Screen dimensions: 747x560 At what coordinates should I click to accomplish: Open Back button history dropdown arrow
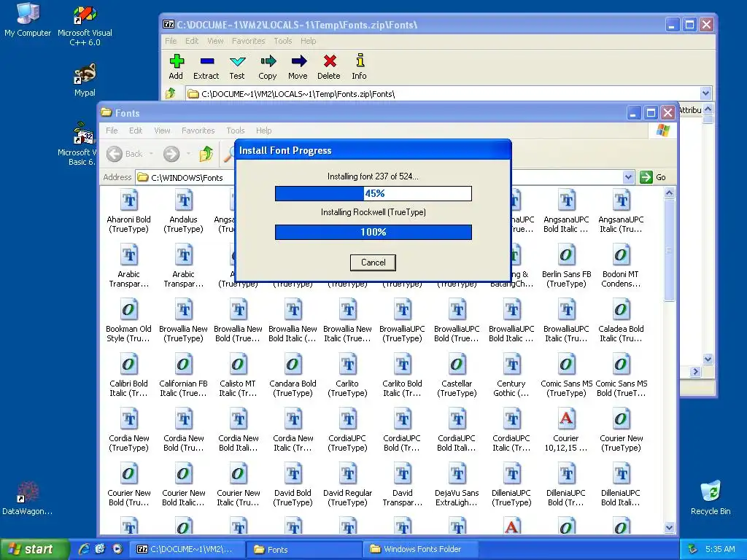(x=151, y=154)
